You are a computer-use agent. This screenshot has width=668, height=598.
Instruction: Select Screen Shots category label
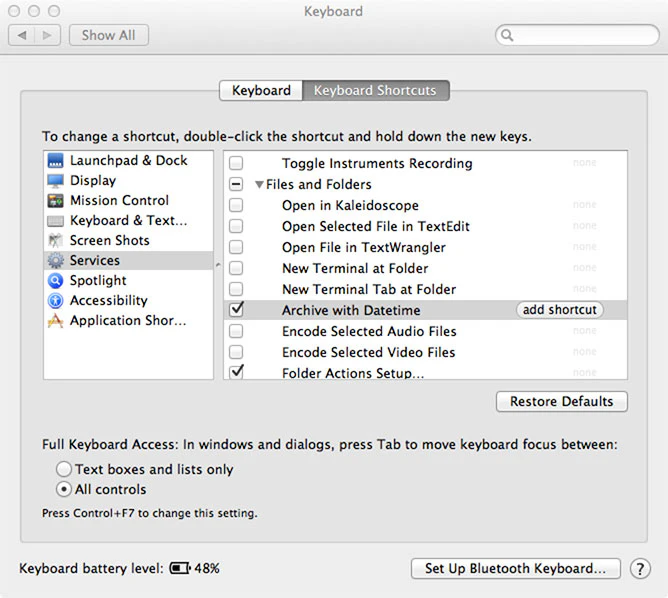pos(109,241)
